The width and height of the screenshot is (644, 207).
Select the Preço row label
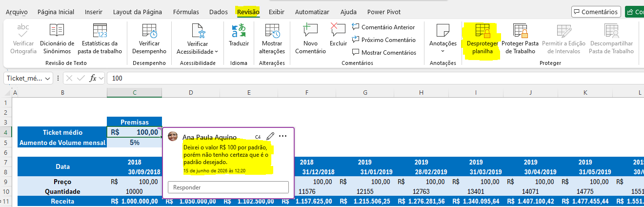point(62,182)
